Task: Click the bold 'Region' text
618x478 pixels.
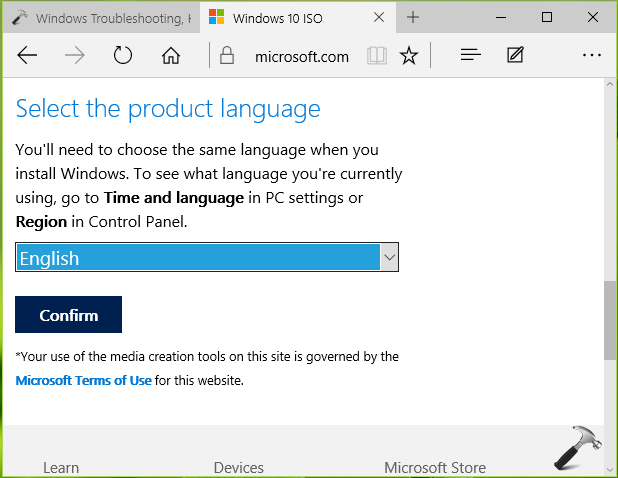Action: 41,222
